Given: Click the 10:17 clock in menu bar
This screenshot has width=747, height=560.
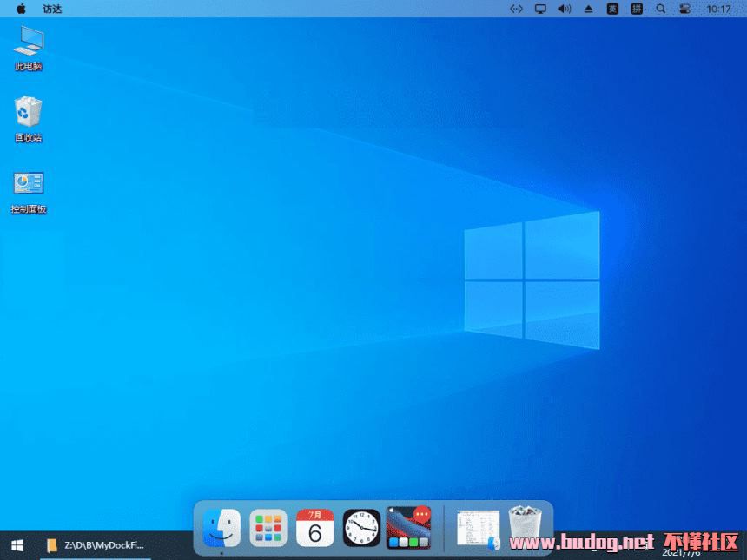Looking at the screenshot, I should (x=718, y=9).
